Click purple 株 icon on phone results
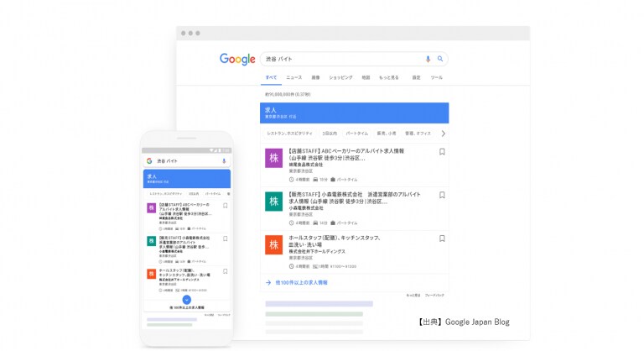Viewport: 644px width, 351px height. click(x=151, y=207)
